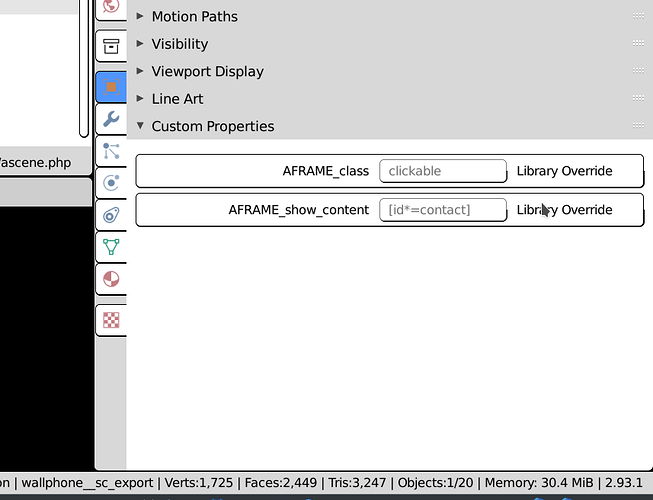653x500 pixels.
Task: Click the vertical scrollbar in left panel
Action: [83, 68]
